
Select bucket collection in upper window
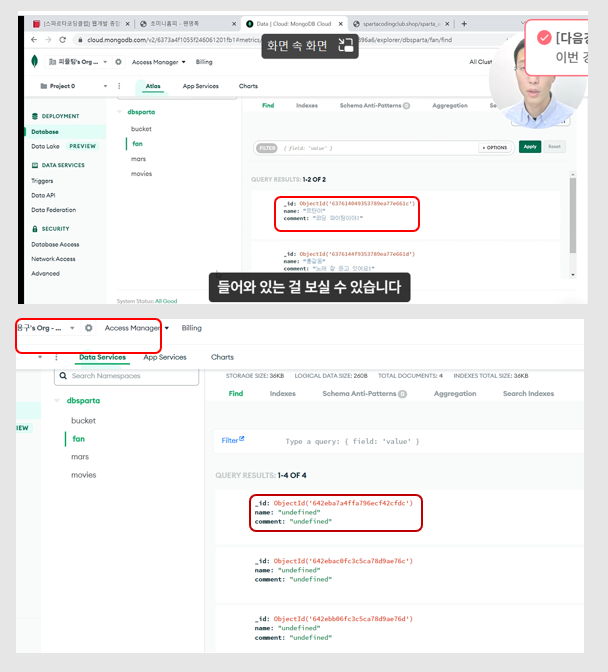(x=141, y=129)
